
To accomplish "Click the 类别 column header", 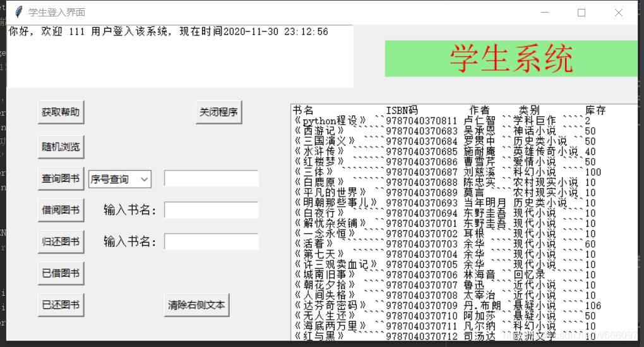I will coord(530,110).
